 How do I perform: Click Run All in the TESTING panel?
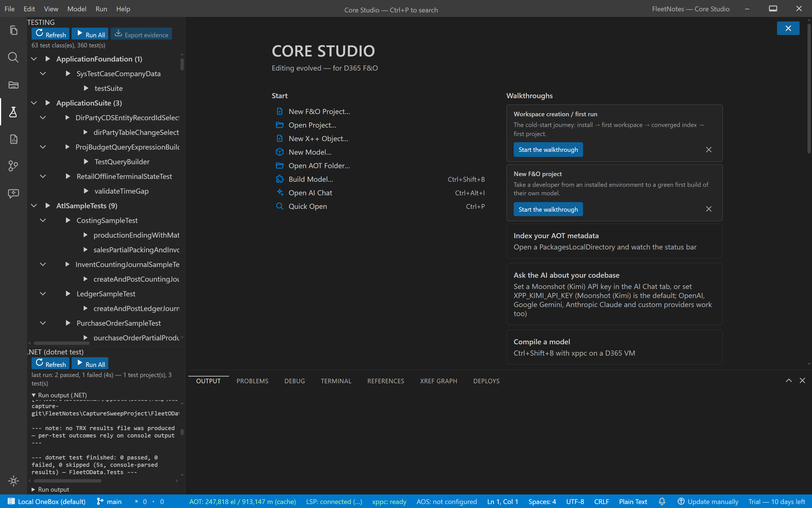[x=90, y=34]
